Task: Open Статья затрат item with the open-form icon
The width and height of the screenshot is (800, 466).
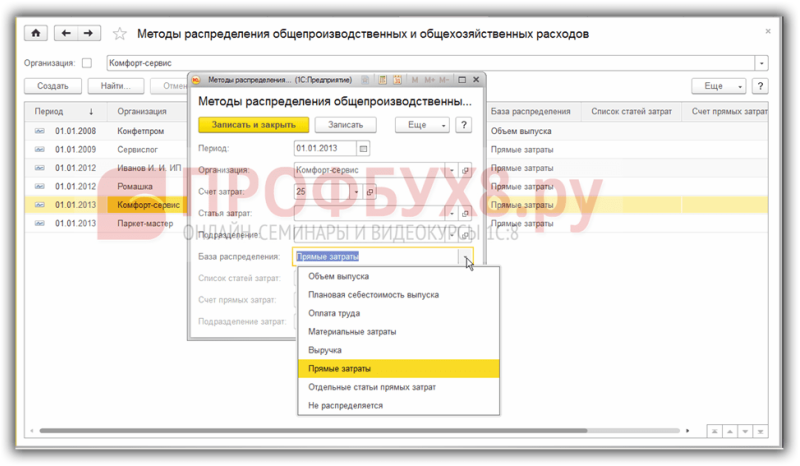Action: (x=465, y=213)
